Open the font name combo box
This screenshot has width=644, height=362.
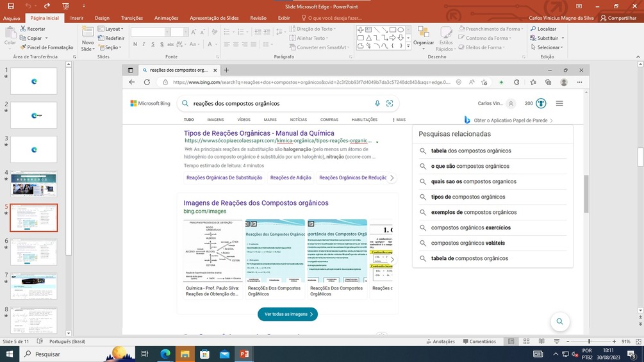pyautogui.click(x=150, y=32)
